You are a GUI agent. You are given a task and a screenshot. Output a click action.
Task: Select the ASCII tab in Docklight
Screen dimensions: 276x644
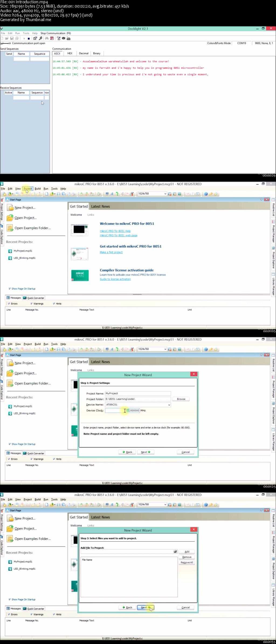tap(57, 53)
